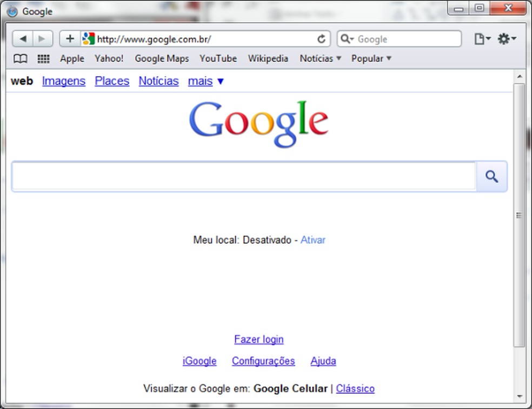Open Top Sites with the grid icon
Viewport: 532px width, 409px height.
43,58
